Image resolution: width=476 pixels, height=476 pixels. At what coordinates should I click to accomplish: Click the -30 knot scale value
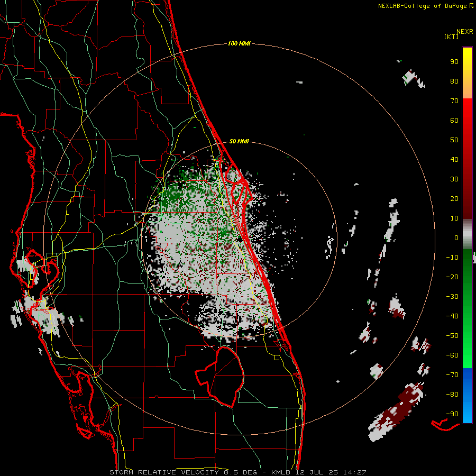[452, 297]
